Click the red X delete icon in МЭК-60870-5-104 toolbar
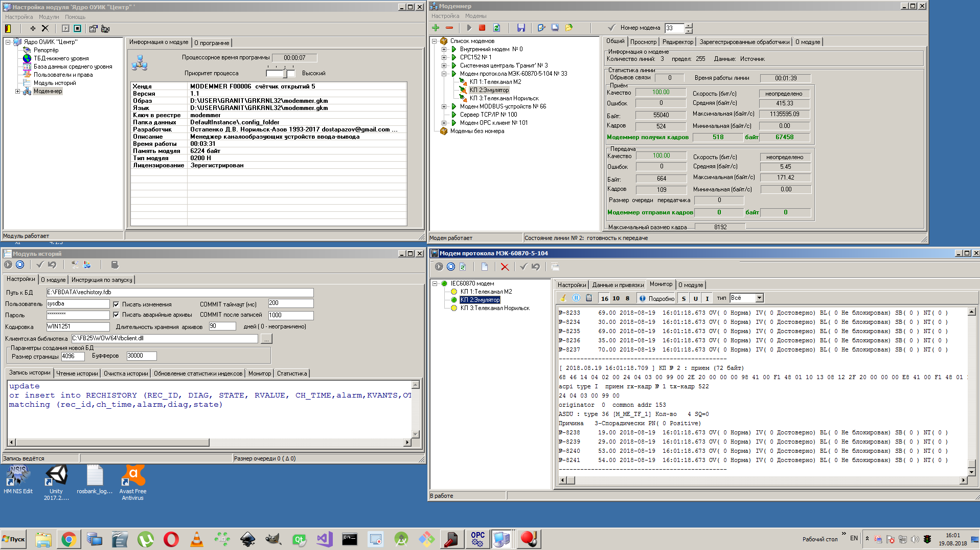 tap(505, 267)
